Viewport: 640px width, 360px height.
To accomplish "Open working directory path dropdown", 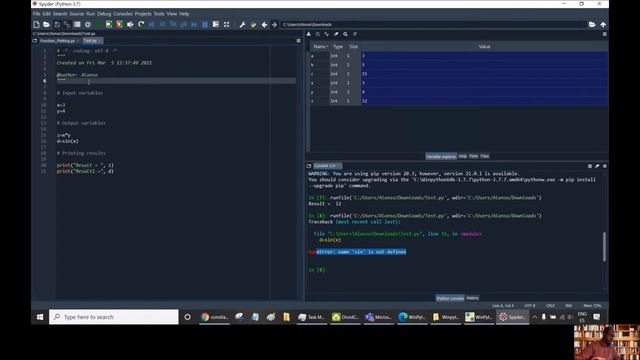I will 433,24.
